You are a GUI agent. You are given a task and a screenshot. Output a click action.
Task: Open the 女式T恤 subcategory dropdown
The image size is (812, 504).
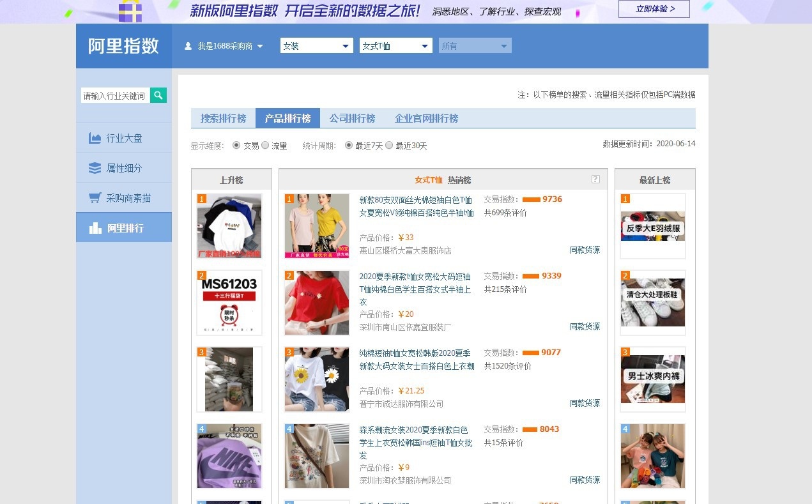[396, 46]
